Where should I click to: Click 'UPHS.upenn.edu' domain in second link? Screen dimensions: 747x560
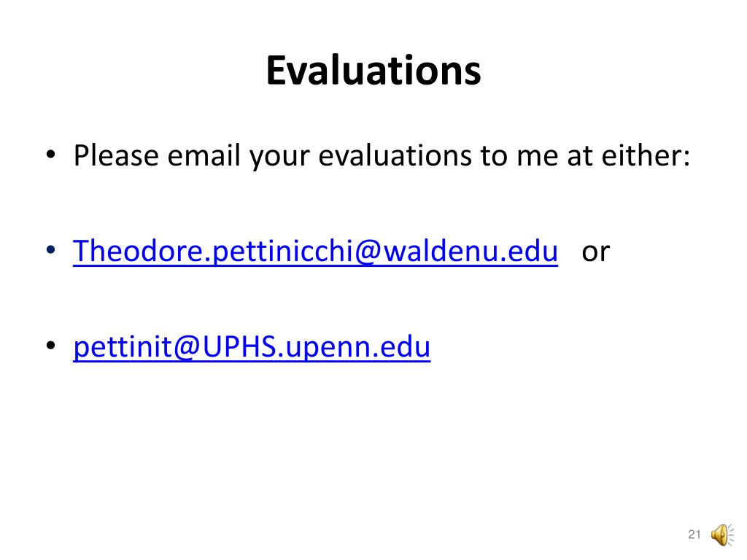coord(317,346)
